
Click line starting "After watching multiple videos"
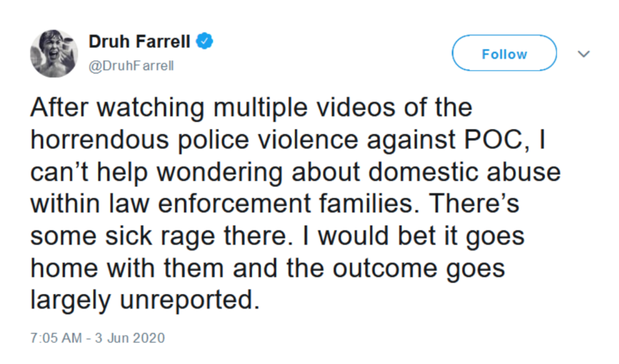tap(251, 107)
